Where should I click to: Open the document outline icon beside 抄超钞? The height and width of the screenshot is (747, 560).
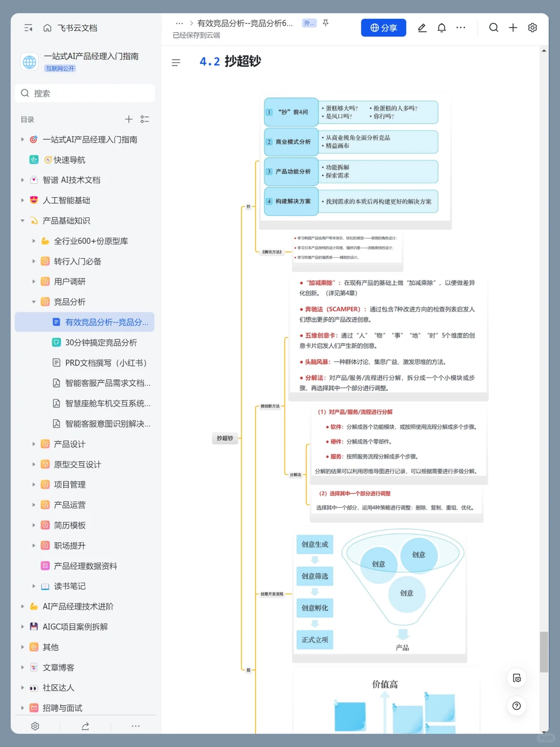(176, 62)
